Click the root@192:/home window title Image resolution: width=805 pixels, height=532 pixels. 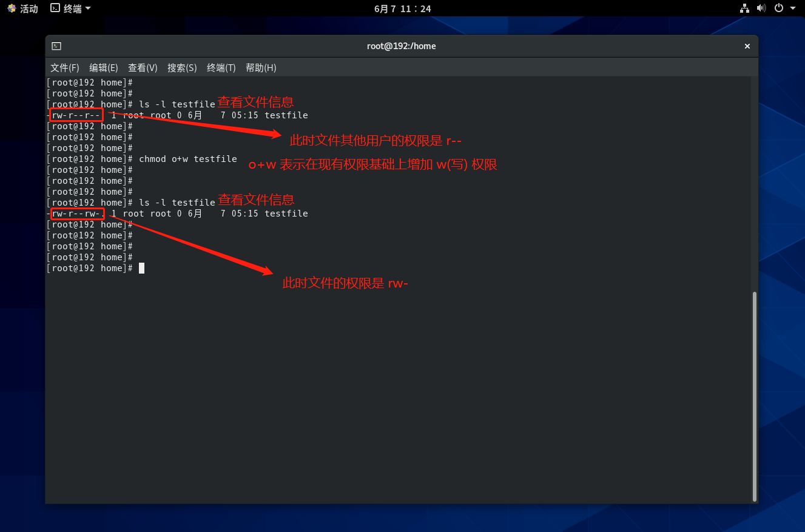pos(402,46)
